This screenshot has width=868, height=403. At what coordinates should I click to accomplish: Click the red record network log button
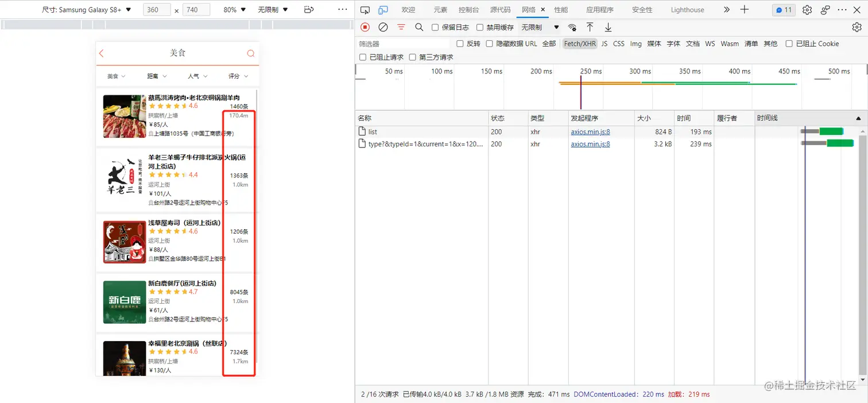pos(365,27)
